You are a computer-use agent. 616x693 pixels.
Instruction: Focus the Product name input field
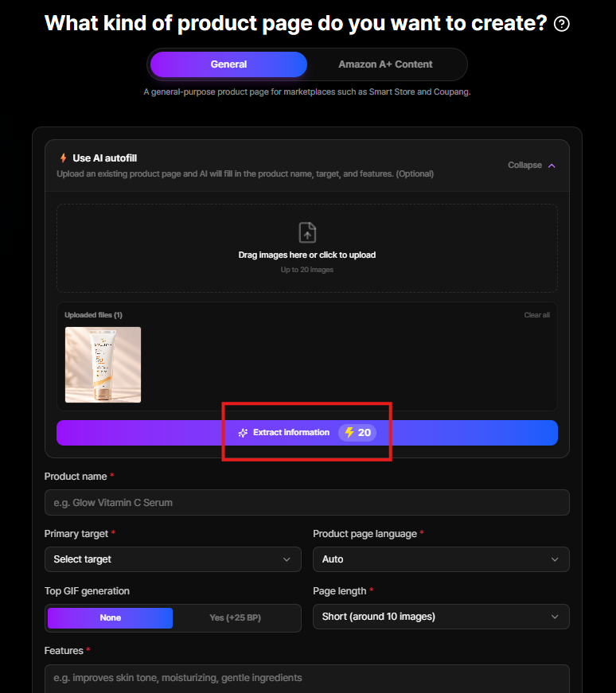(x=307, y=503)
